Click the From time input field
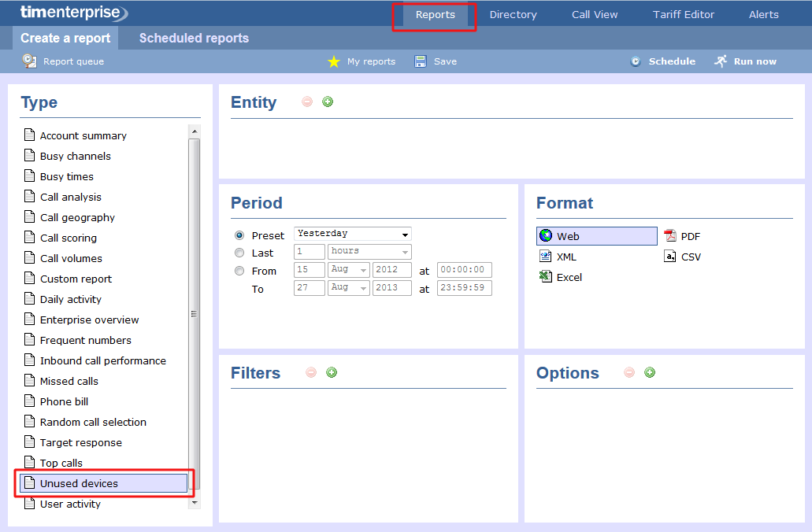 (464, 270)
